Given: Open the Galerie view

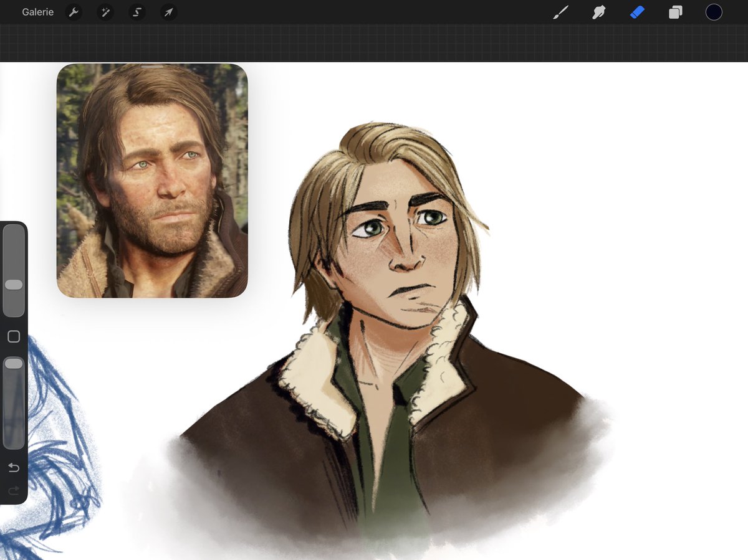Looking at the screenshot, I should click(37, 12).
